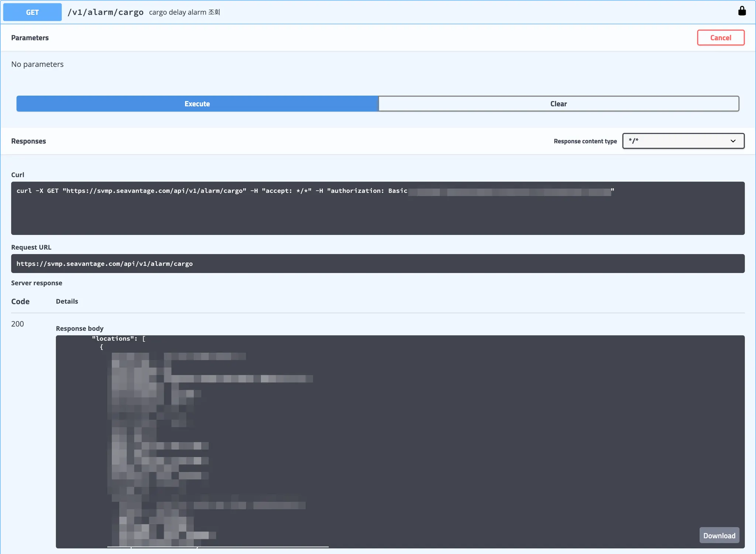
Task: Click the "locations" key in response body
Action: [x=113, y=339]
